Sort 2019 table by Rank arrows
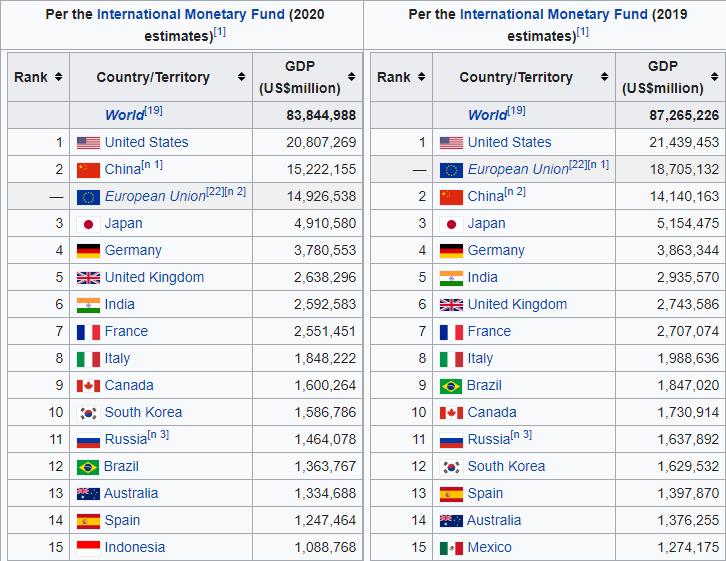726x561 pixels. tap(422, 77)
